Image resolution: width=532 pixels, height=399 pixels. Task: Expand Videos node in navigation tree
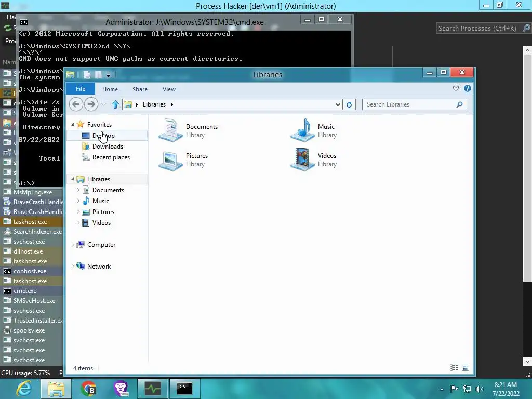click(78, 222)
